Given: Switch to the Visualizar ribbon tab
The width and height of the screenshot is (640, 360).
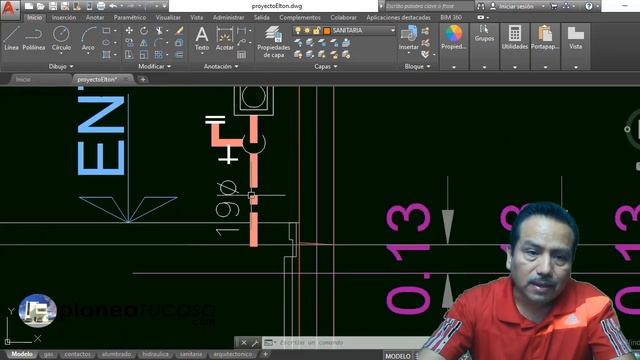Looking at the screenshot, I should tap(168, 18).
